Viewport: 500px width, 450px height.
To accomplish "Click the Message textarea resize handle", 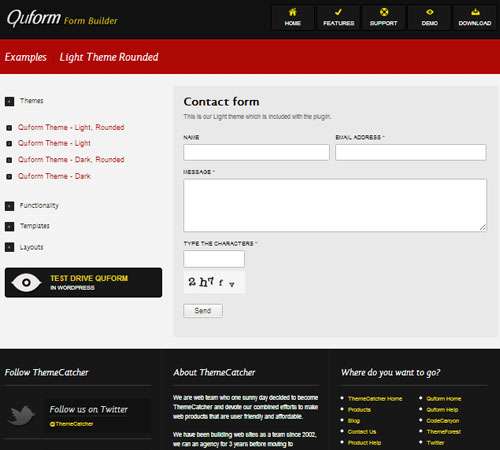I will pos(483,228).
